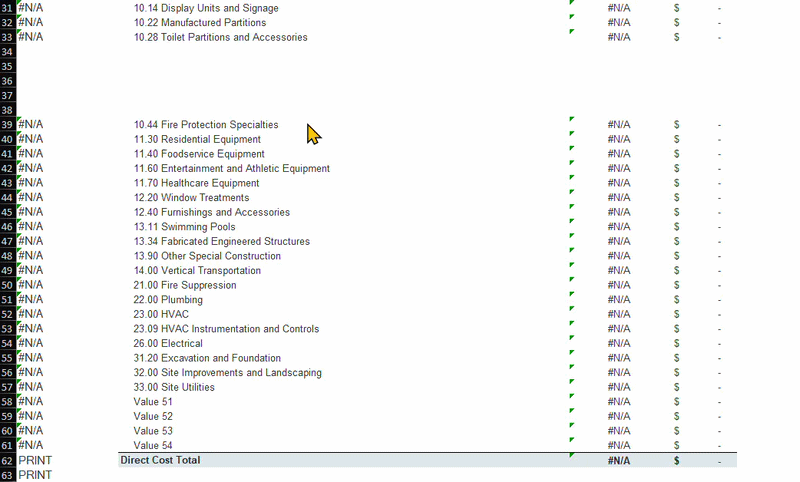Select the 'PRINT' cell in row 62

click(x=35, y=461)
